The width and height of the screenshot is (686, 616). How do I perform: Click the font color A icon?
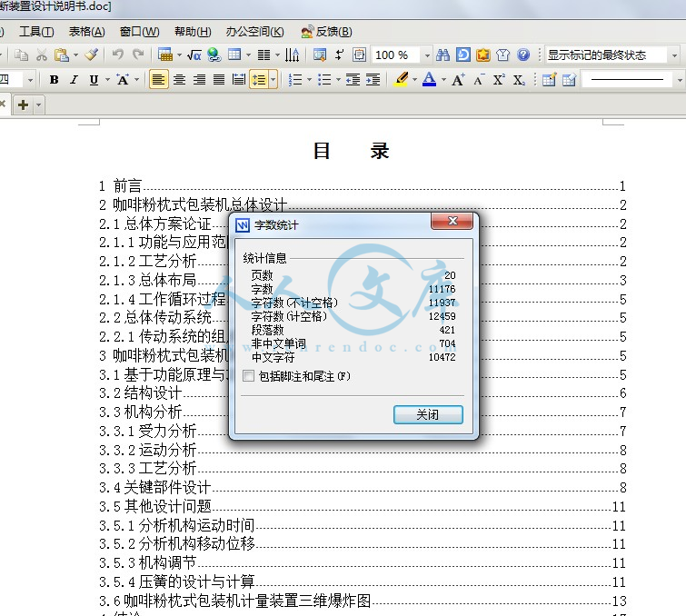click(430, 80)
